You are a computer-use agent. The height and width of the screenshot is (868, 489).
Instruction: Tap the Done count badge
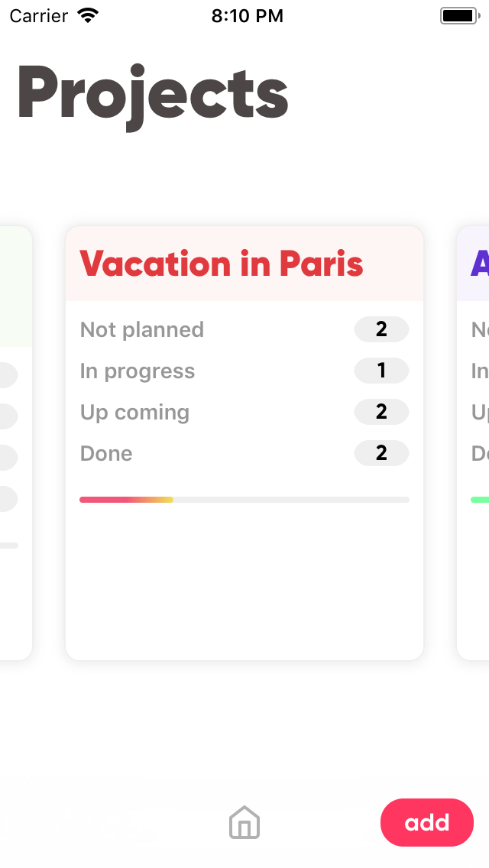381,454
